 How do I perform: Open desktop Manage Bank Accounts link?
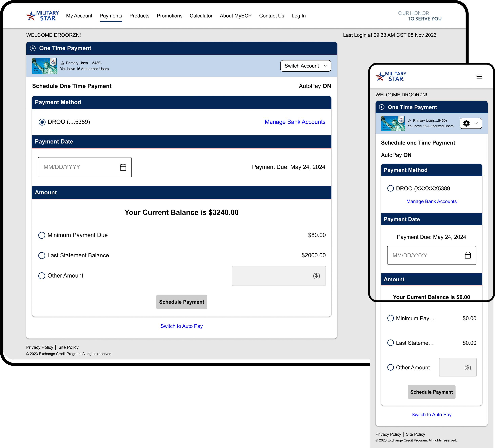[x=295, y=122]
